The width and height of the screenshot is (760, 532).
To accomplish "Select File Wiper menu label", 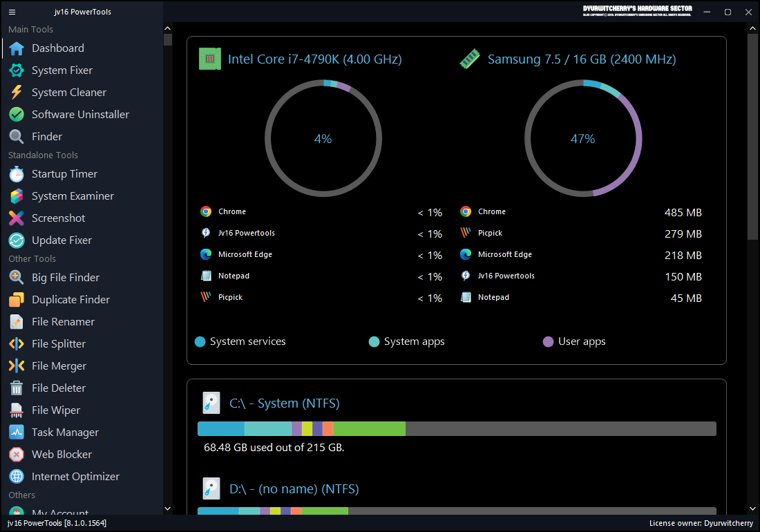I will point(56,410).
